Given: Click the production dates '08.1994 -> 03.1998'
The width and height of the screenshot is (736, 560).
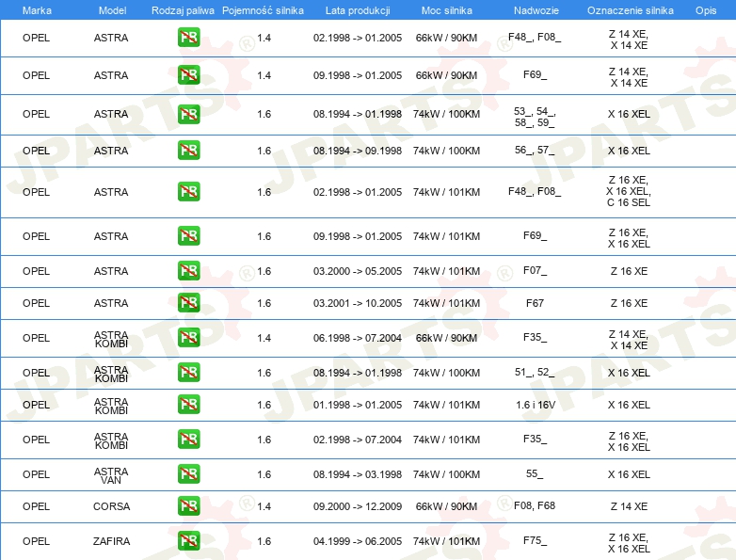Looking at the screenshot, I should (x=358, y=474).
